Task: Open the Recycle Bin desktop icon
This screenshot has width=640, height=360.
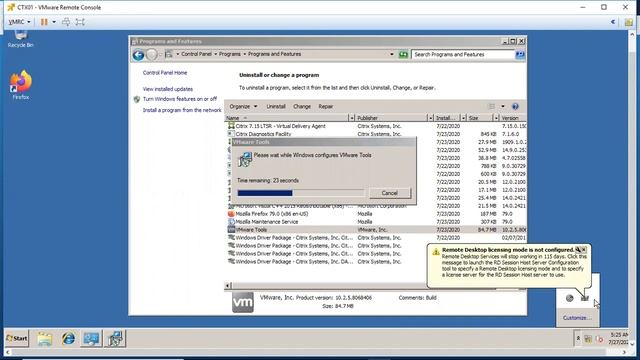Action: 20,39
